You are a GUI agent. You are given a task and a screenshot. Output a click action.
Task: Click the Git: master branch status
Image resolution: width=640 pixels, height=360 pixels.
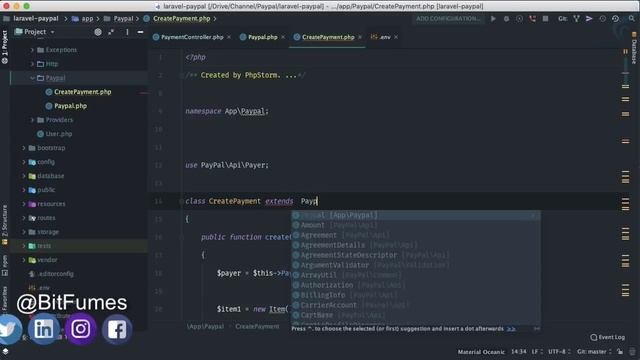(593, 351)
